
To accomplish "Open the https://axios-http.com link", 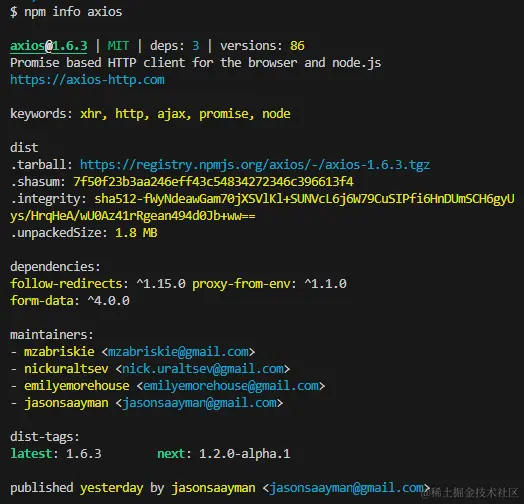I will (x=87, y=80).
